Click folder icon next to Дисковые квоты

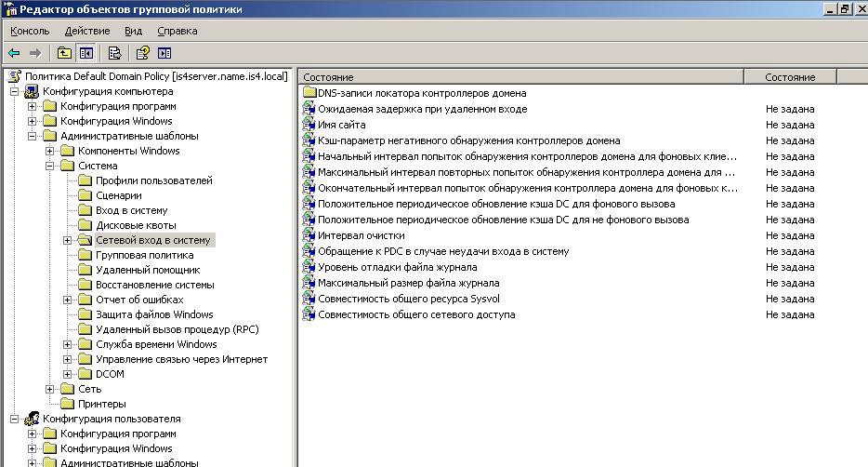[x=85, y=225]
